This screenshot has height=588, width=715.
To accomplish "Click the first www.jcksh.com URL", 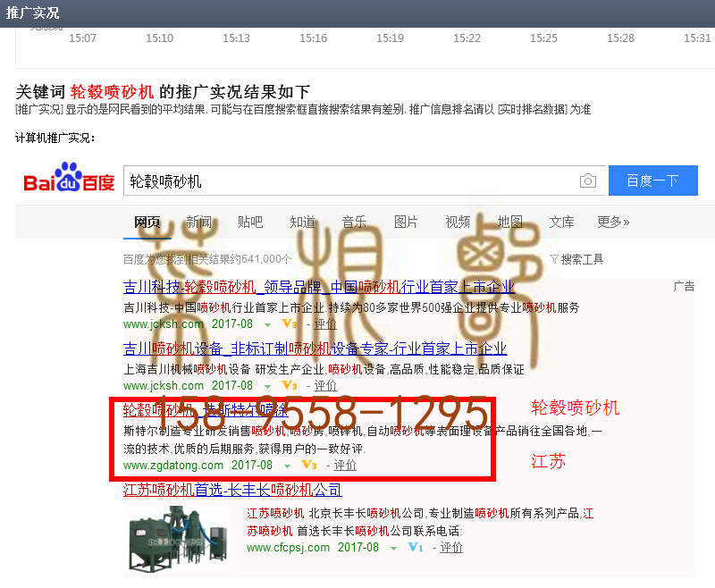I will 164,324.
